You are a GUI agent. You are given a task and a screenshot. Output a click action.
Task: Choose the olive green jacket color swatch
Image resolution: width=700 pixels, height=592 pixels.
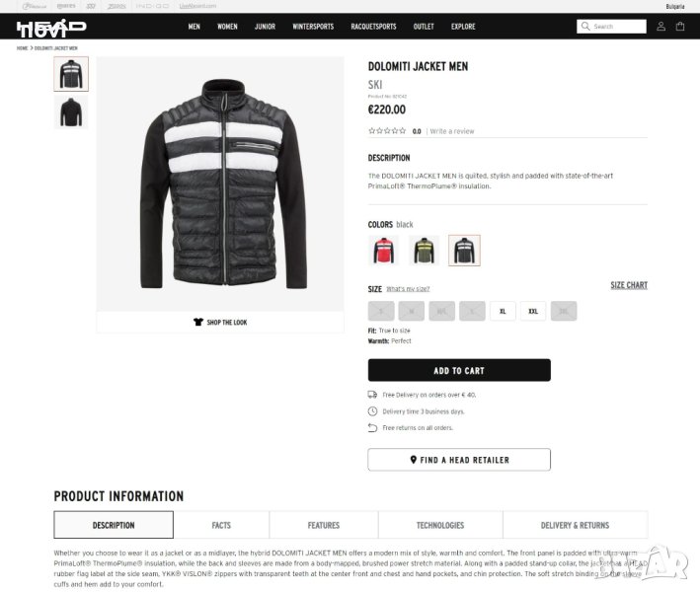pyautogui.click(x=425, y=251)
